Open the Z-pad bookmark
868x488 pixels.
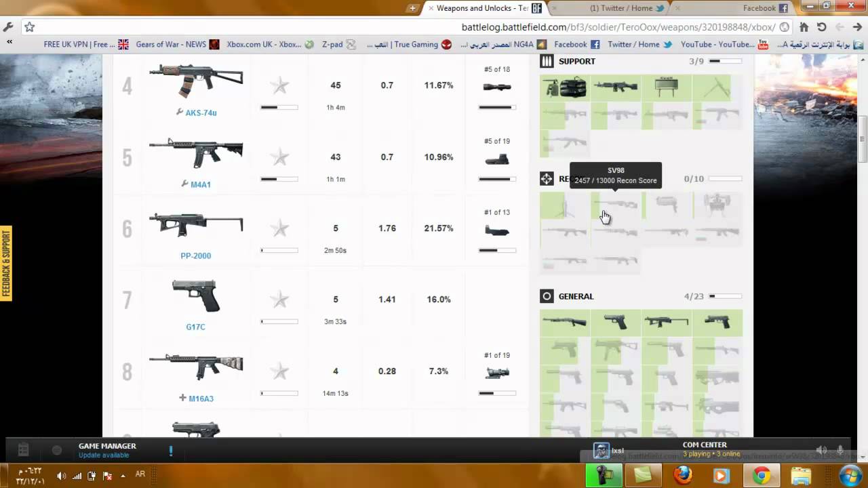[338, 44]
